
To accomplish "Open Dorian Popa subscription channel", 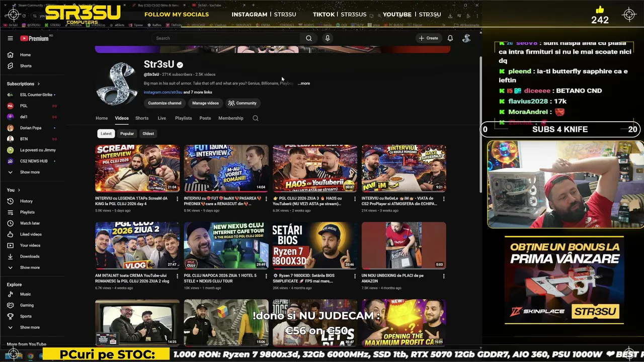I will tap(31, 128).
